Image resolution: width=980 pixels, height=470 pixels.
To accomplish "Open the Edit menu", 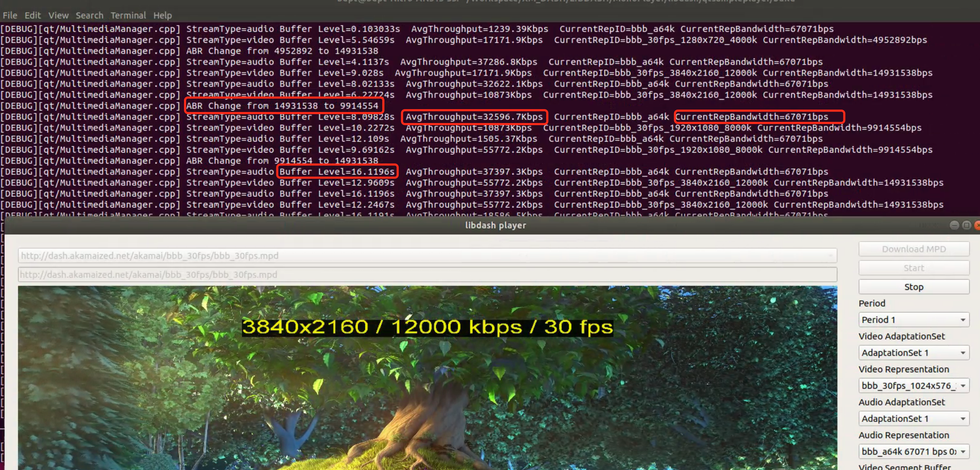I will coord(33,15).
